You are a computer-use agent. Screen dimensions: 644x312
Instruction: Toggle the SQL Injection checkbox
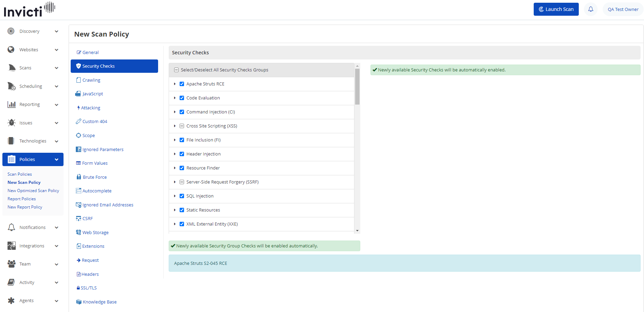[182, 196]
